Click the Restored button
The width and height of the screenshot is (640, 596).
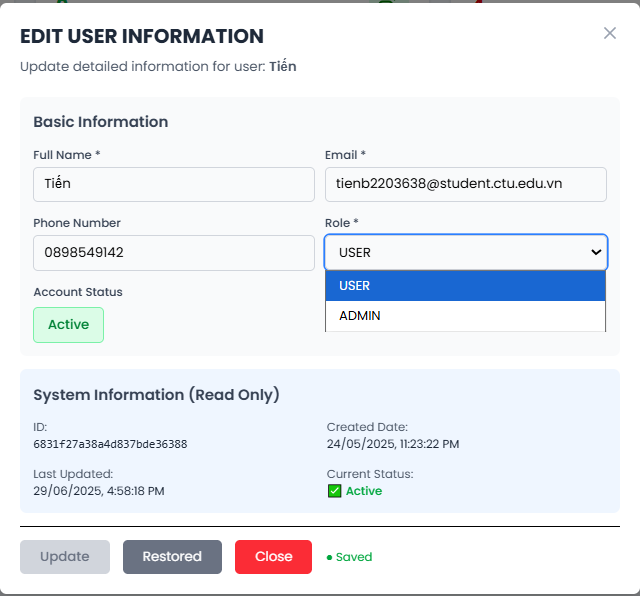172,557
